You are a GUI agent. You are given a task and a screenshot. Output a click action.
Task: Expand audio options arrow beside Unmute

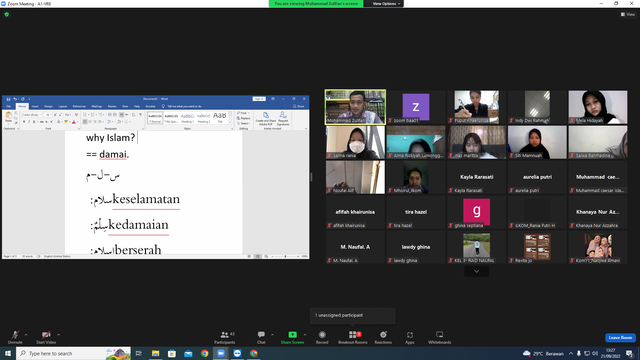coord(26,335)
